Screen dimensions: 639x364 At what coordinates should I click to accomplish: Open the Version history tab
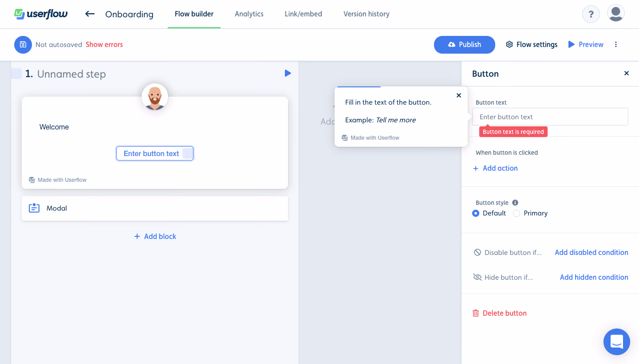(367, 14)
